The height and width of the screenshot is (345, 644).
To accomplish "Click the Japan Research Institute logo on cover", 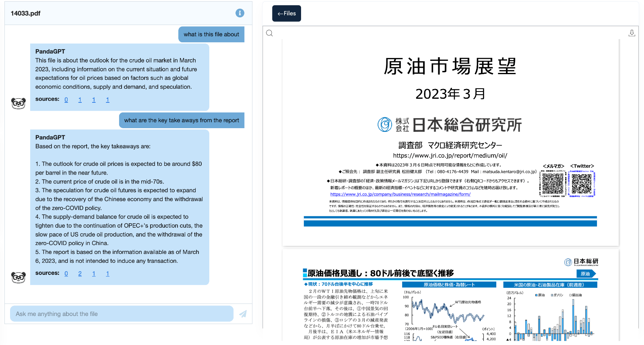I will pyautogui.click(x=450, y=125).
